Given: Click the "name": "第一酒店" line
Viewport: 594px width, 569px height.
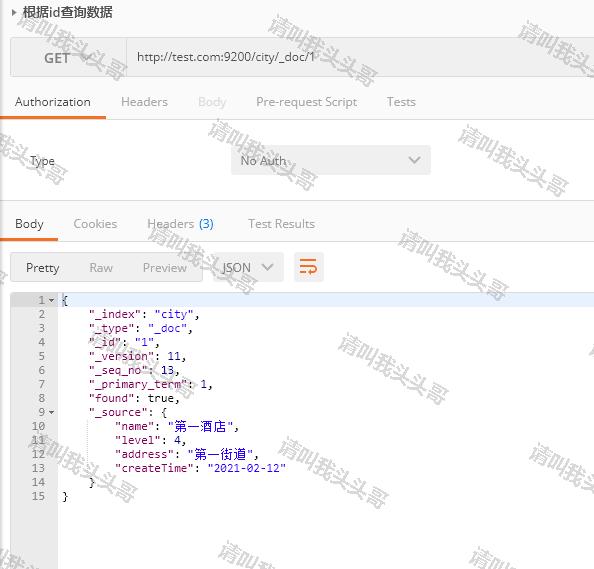Looking at the screenshot, I should tap(177, 427).
